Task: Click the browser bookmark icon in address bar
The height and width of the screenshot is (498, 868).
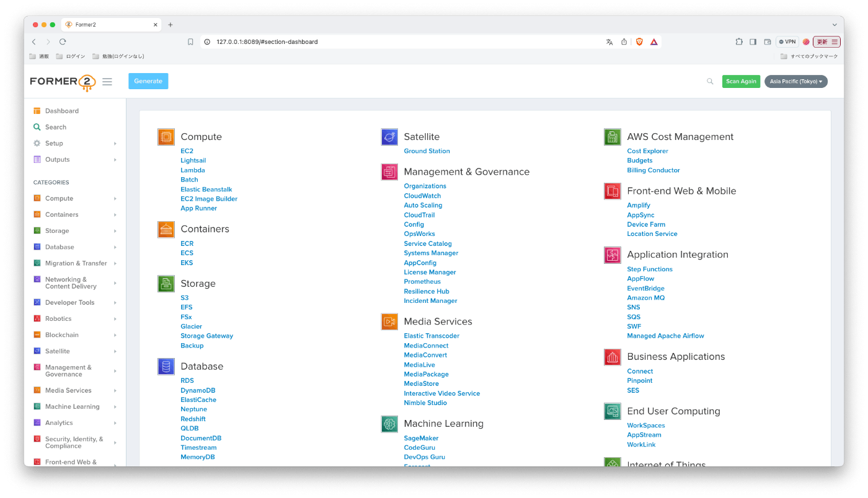Action: [190, 42]
